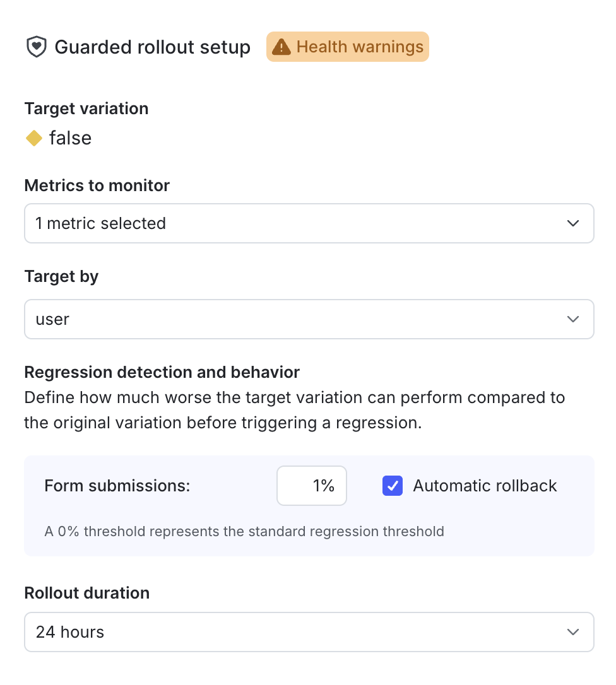The width and height of the screenshot is (616, 685).
Task: Click the Metrics to monitor label
Action: (x=97, y=185)
